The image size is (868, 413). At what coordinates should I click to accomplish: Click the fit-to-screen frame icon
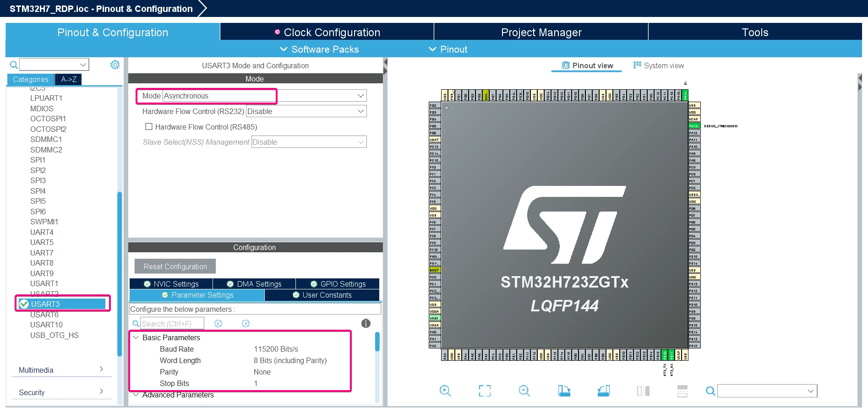[485, 391]
